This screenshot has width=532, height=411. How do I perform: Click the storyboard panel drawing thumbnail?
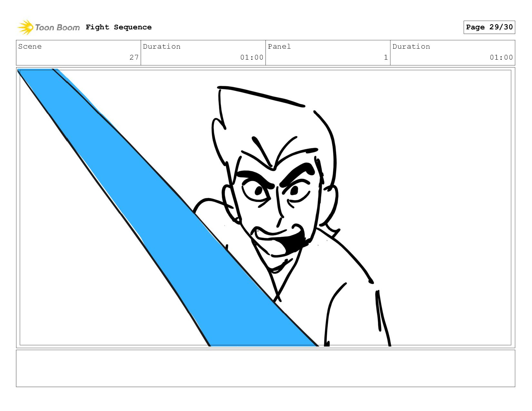[265, 208]
